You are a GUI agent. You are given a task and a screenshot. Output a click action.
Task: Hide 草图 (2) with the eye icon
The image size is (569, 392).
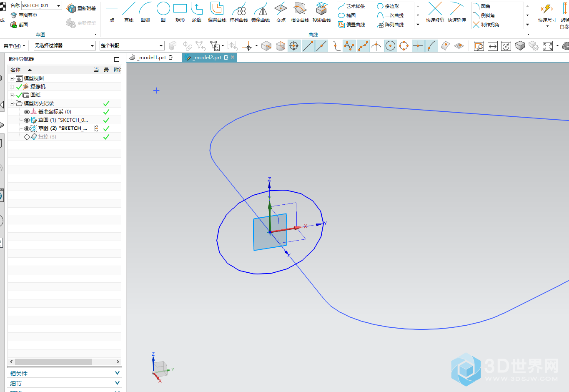pos(27,128)
